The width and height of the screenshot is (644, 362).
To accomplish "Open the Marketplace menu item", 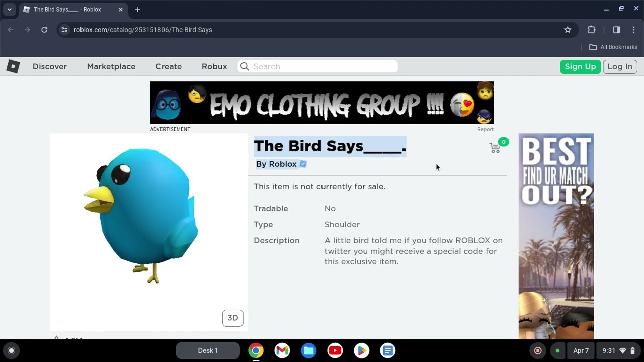I will point(111,66).
